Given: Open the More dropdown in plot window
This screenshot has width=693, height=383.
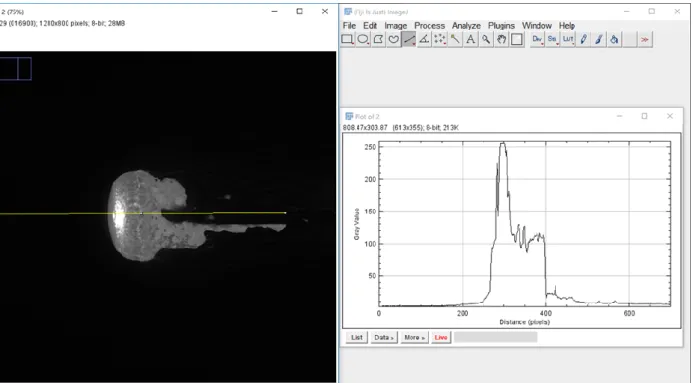Looking at the screenshot, I should 415,337.
